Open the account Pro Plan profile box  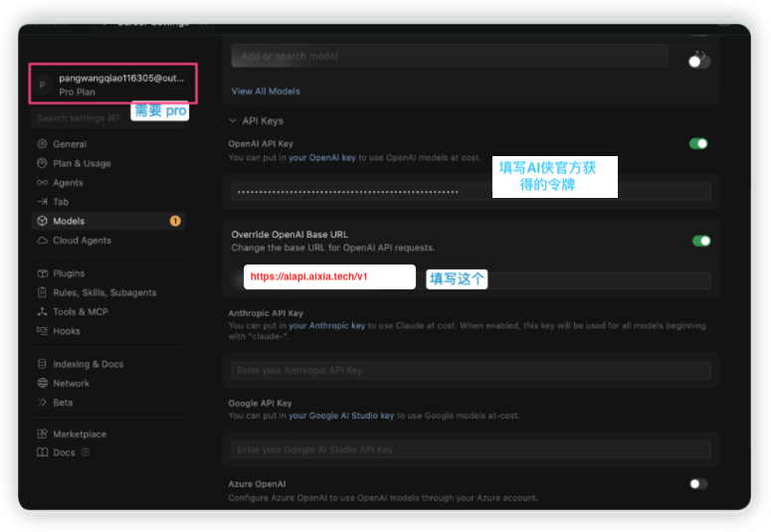pos(113,85)
